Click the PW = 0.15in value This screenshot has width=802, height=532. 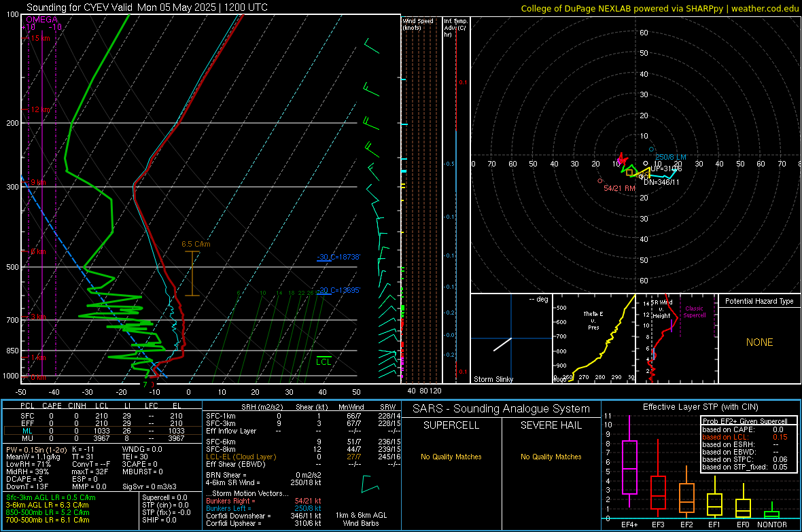coord(36,449)
